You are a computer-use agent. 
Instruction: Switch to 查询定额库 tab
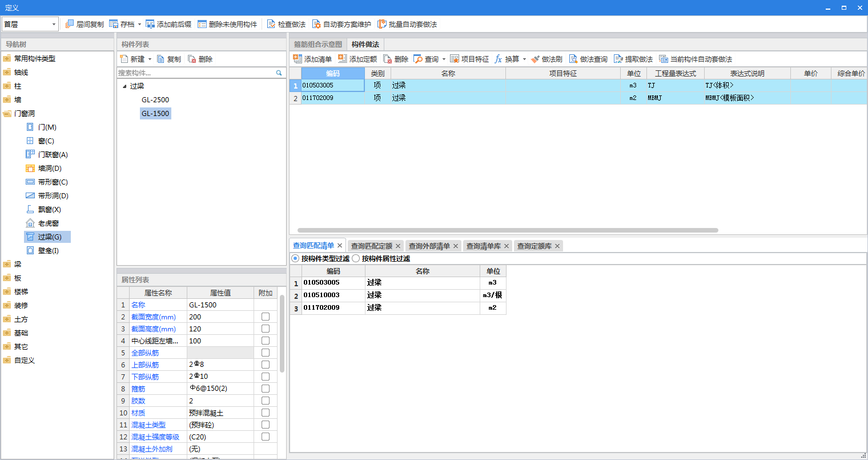pyautogui.click(x=535, y=246)
